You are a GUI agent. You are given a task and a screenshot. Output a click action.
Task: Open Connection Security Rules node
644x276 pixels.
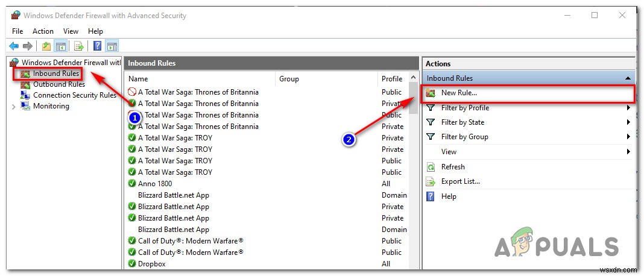click(x=74, y=95)
